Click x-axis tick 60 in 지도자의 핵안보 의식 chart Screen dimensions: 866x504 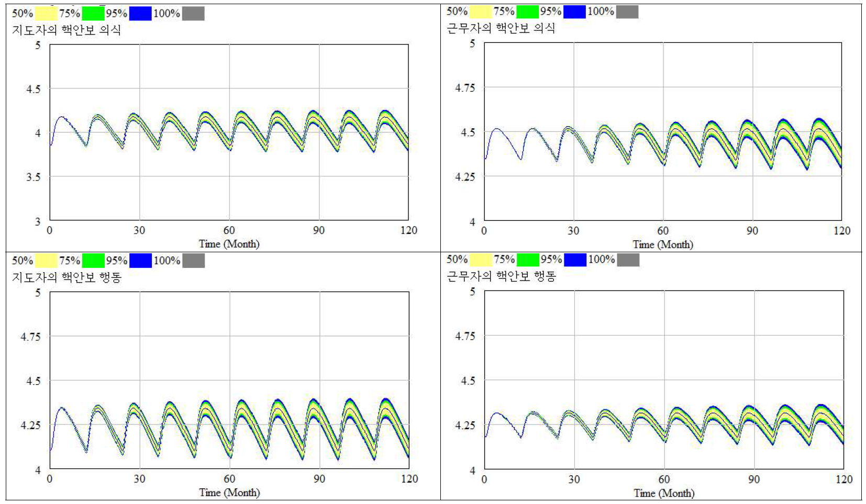[x=229, y=231]
